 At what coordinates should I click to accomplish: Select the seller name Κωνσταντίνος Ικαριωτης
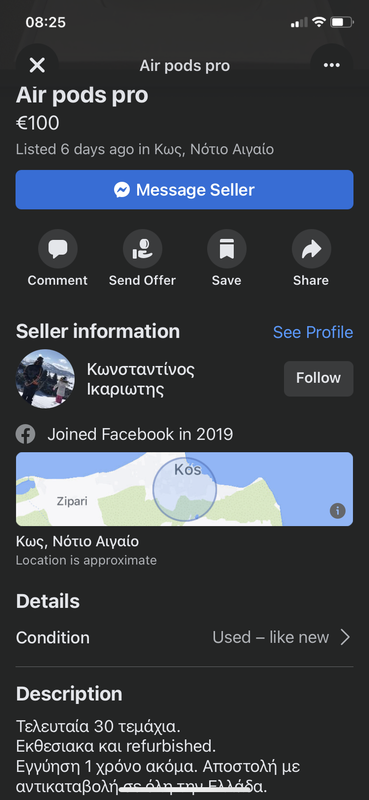(141, 379)
